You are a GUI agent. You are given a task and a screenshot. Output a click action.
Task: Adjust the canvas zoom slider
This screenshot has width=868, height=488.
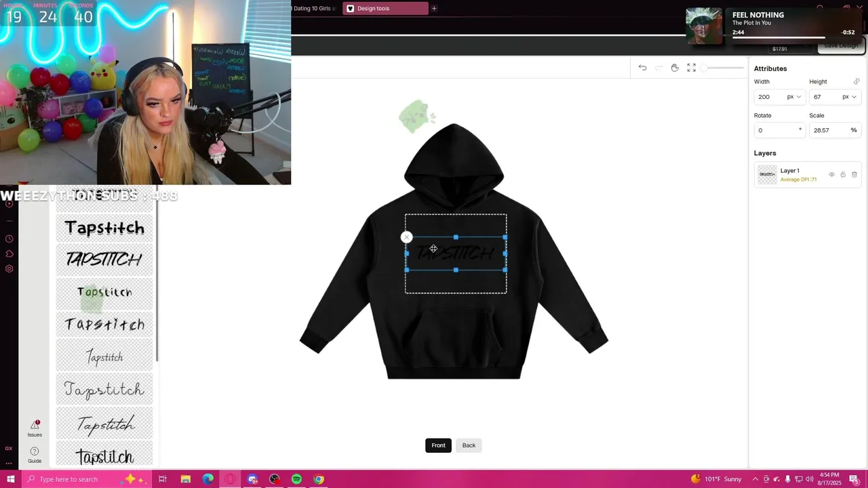tap(723, 68)
